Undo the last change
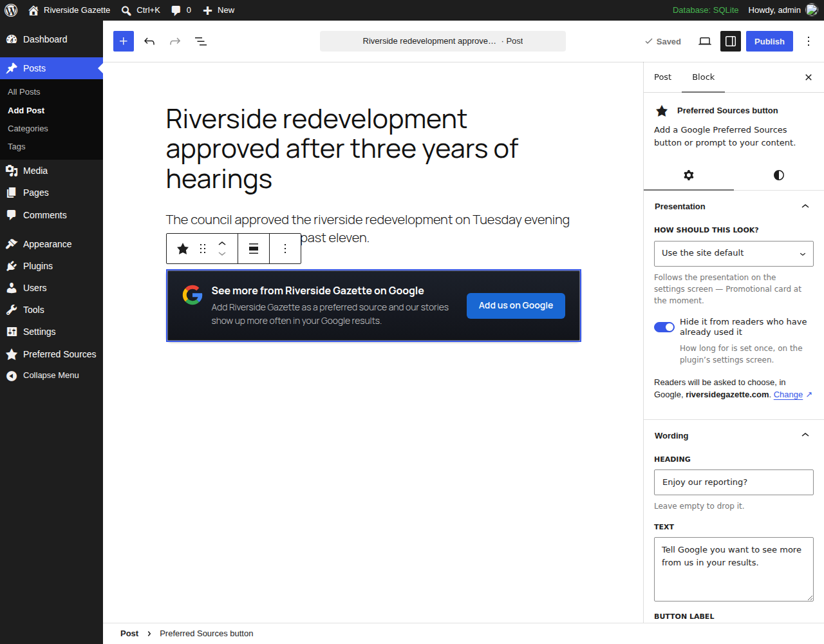This screenshot has height=644, width=824. click(149, 41)
